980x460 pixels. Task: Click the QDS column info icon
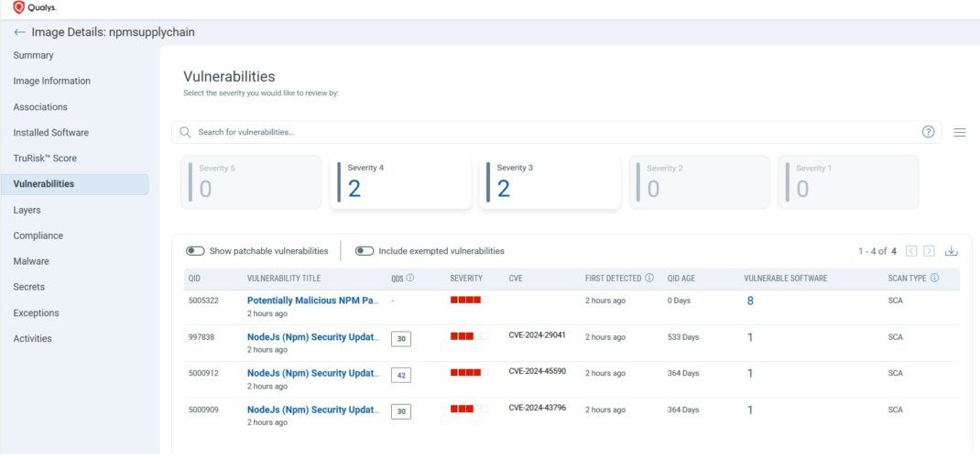(410, 278)
